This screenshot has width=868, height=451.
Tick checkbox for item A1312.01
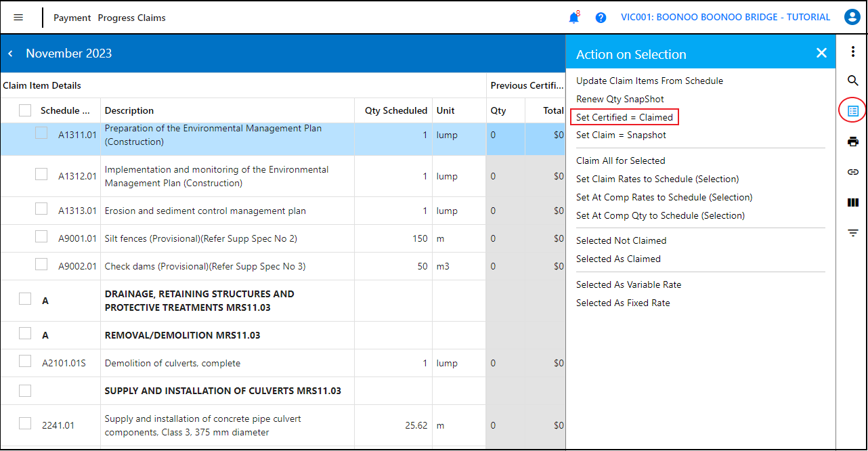(41, 174)
